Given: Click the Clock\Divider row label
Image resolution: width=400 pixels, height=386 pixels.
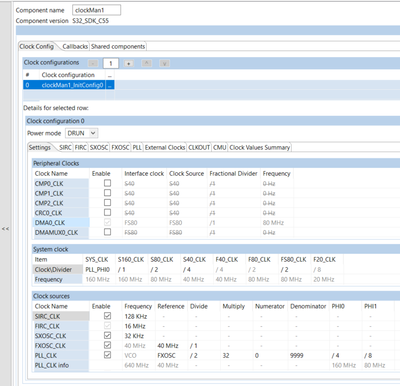Looking at the screenshot, I should pos(58,269).
